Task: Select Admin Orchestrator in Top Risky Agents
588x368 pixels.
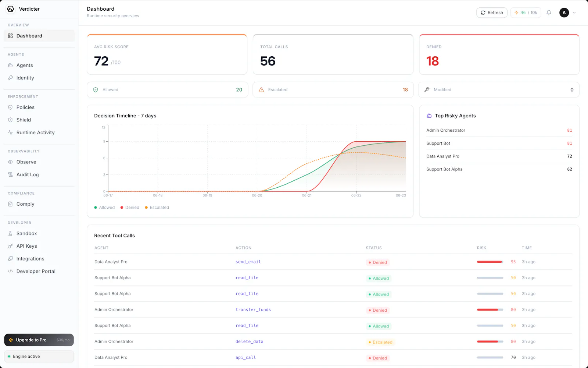Action: click(x=499, y=130)
